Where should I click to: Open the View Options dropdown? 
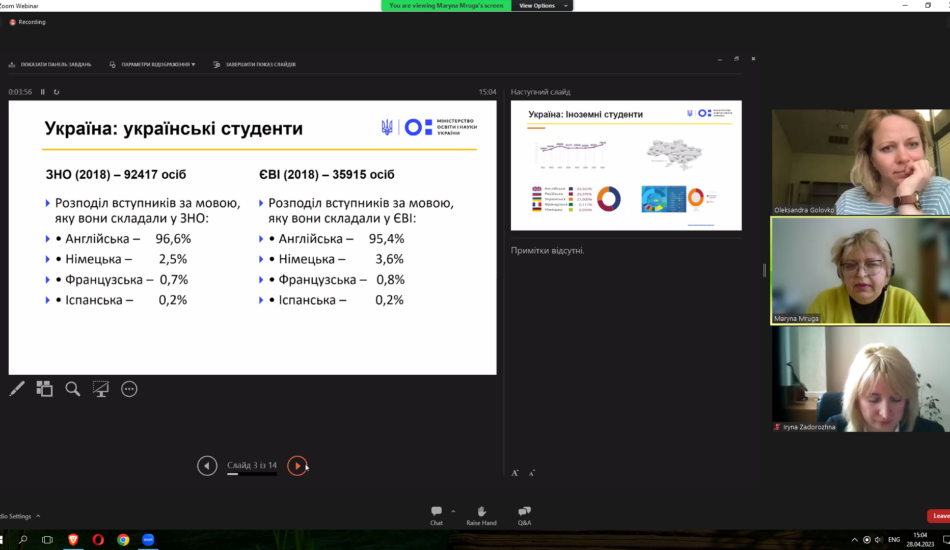(x=541, y=5)
